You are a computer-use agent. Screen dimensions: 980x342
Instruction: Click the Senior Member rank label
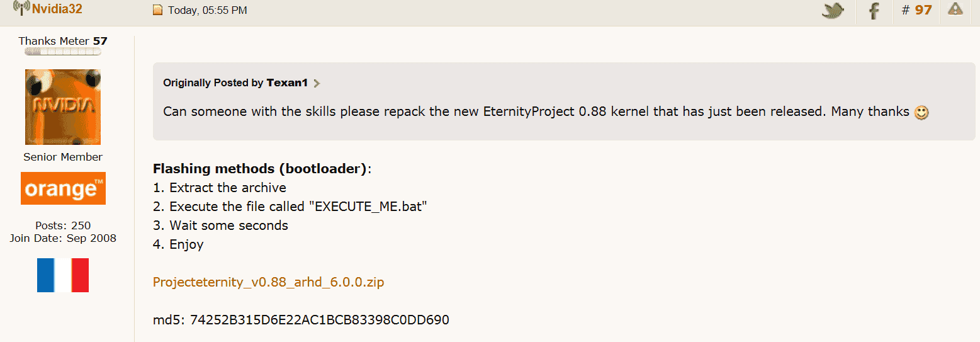63,157
